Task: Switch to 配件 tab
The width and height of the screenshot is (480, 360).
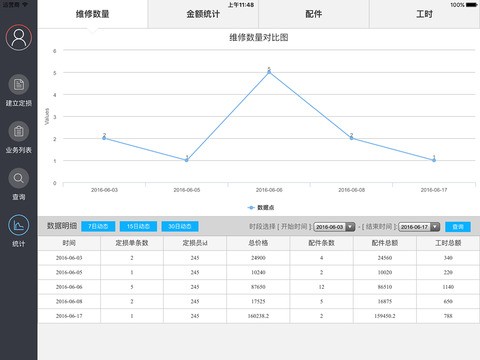Action: pos(314,14)
